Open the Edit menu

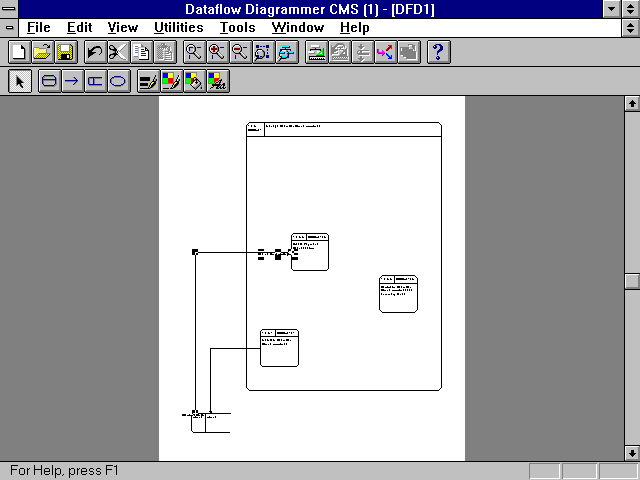[80, 28]
